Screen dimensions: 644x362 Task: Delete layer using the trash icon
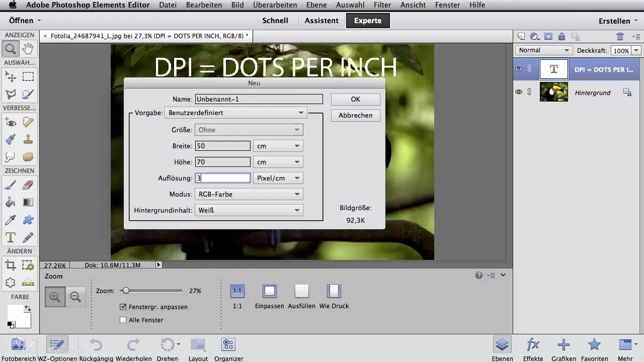pyautogui.click(x=620, y=36)
